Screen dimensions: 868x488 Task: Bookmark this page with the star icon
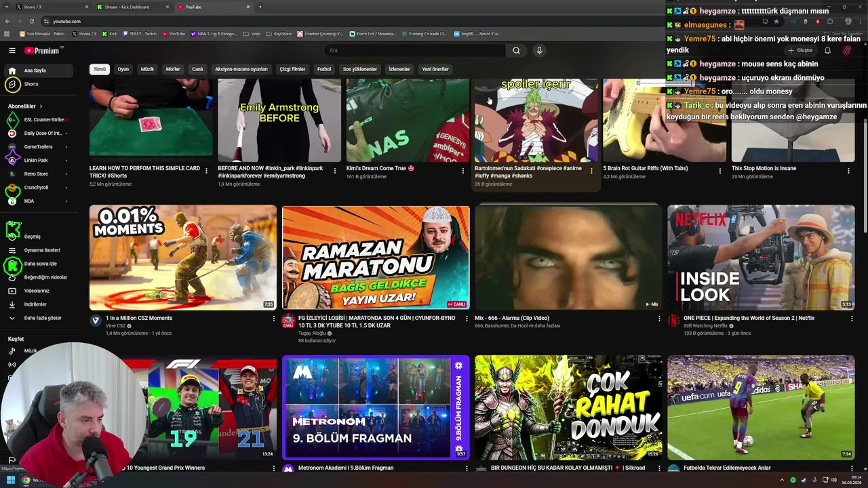776,21
